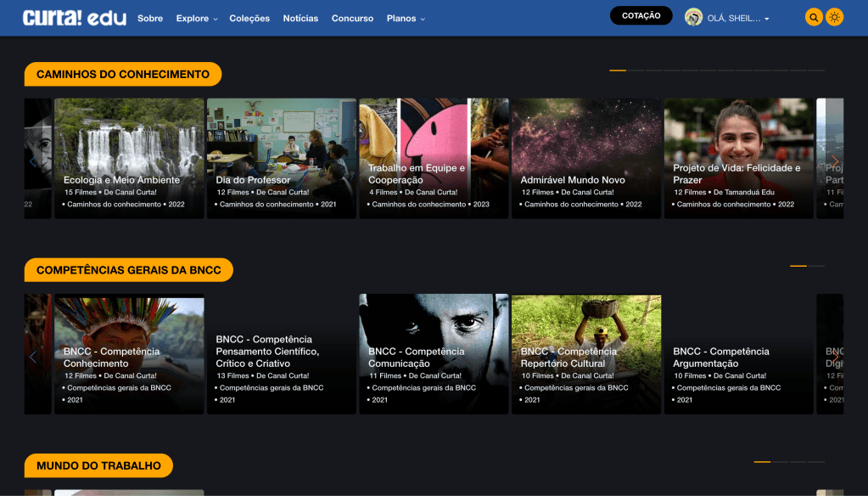This screenshot has height=496, width=868.
Task: Open Ecologia e Meio Ambiente collection thumbnail
Action: coord(129,158)
